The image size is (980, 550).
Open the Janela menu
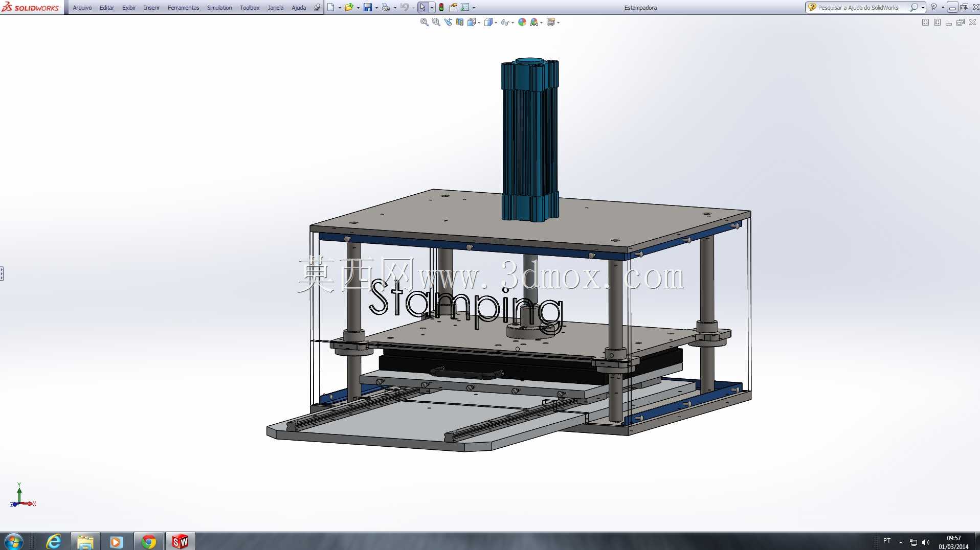(x=275, y=8)
